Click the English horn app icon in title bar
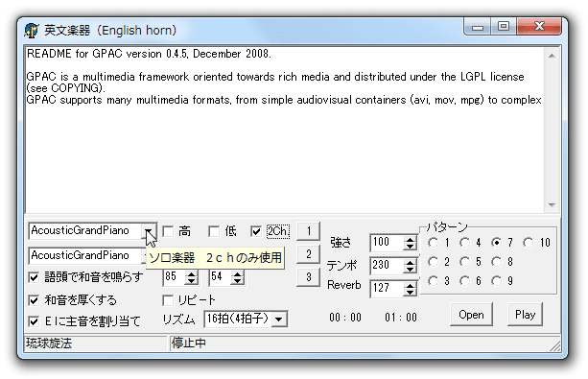The height and width of the screenshot is (379, 588). [31, 31]
